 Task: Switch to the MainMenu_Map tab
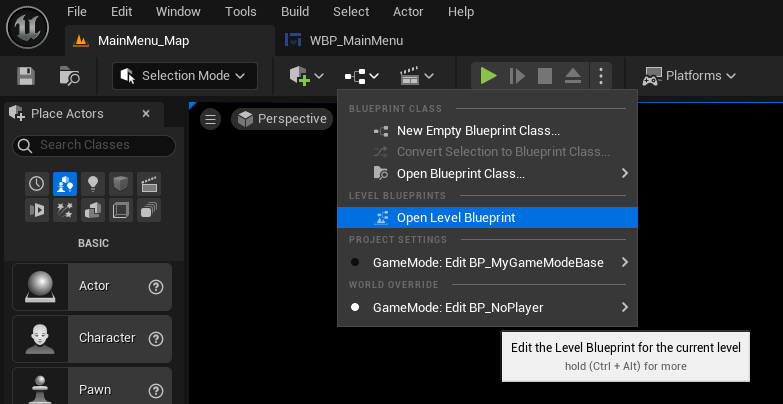[x=170, y=40]
